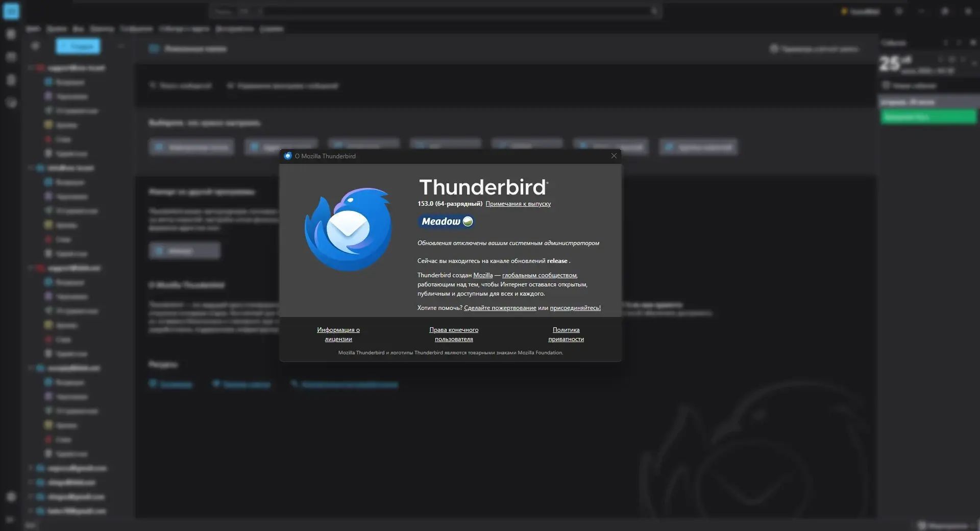Click the 'Thunderbird' heading in the dialog
The image size is (980, 531).
483,187
